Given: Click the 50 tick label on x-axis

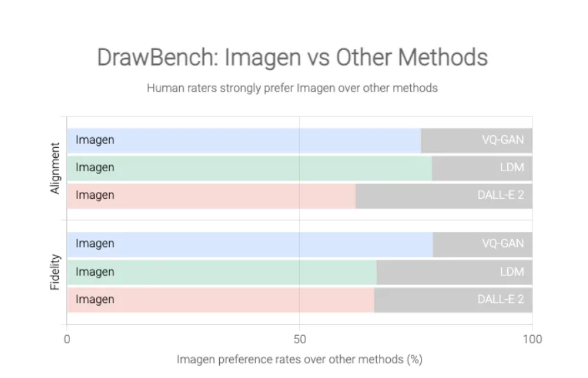Looking at the screenshot, I should click(300, 339).
